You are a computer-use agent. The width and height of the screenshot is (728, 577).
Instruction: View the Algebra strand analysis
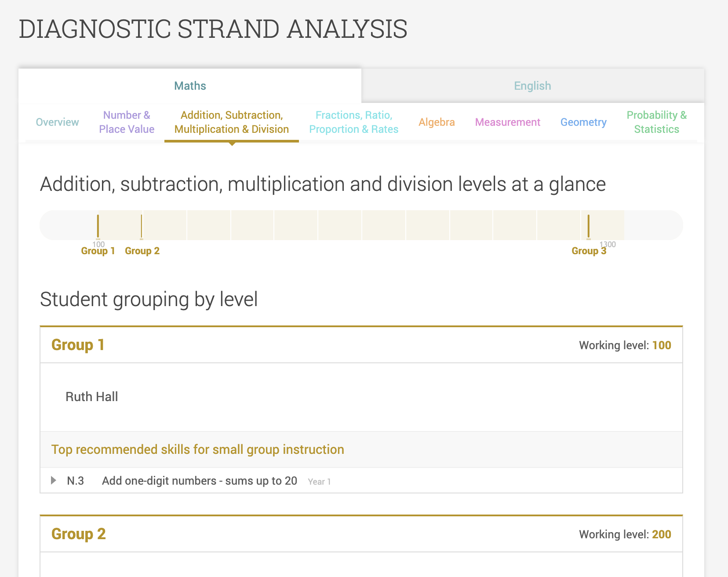coord(437,122)
